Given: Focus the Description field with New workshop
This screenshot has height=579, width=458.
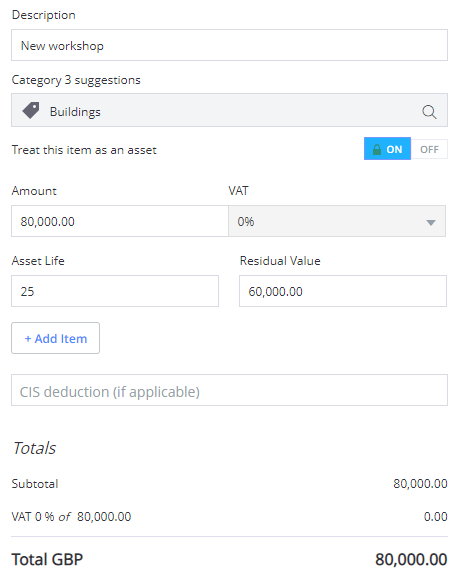Looking at the screenshot, I should [229, 45].
